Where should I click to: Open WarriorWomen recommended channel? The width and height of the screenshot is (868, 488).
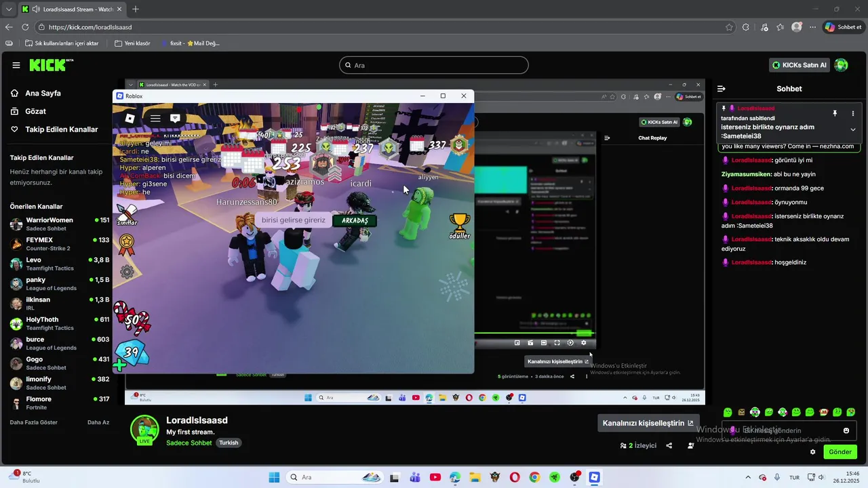pos(60,224)
